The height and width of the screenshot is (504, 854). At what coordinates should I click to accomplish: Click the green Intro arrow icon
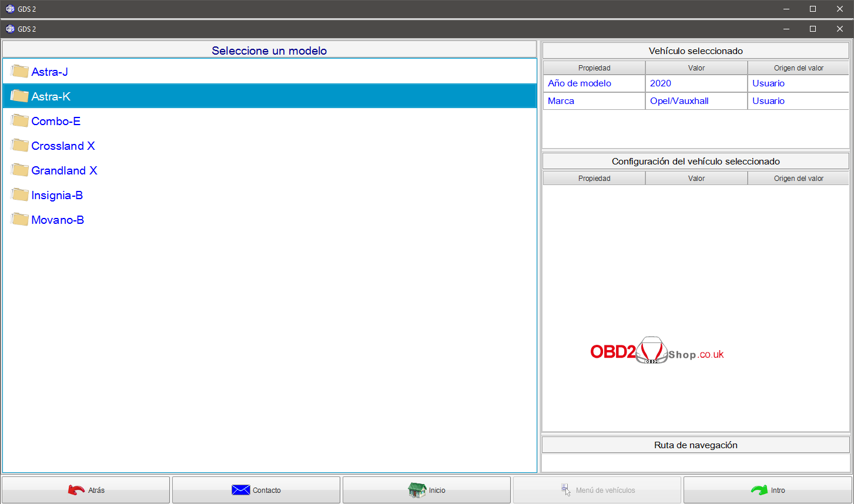(x=759, y=490)
